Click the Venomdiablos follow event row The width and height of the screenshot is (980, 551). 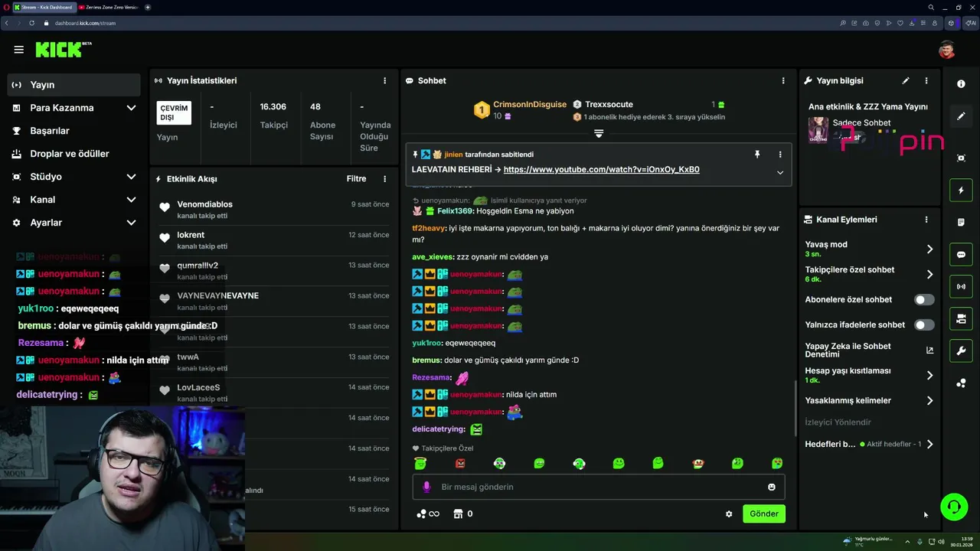(274, 210)
